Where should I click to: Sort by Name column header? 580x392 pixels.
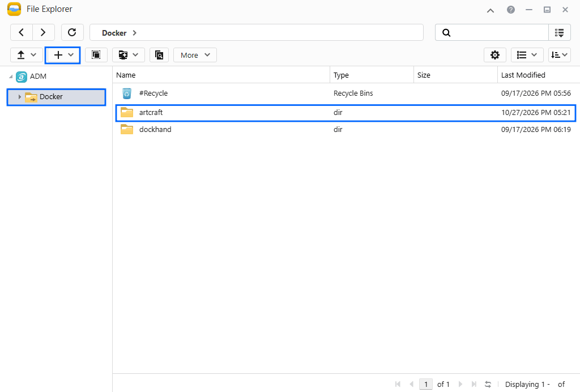[x=221, y=75]
